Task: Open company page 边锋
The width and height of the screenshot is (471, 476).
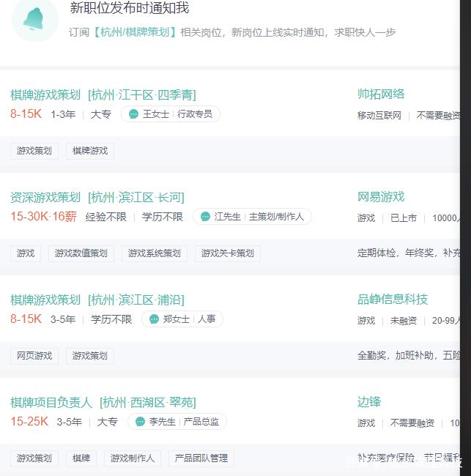Action: click(369, 402)
